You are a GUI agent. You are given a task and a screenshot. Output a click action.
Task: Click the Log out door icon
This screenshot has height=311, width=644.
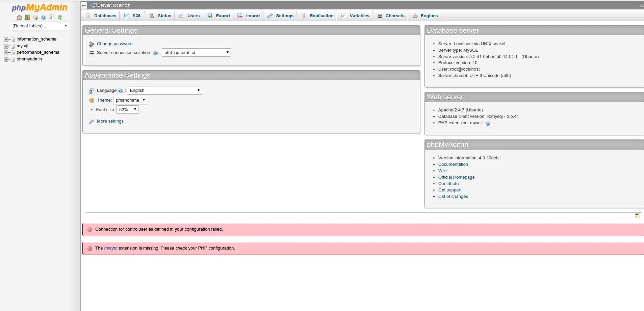pyautogui.click(x=27, y=17)
